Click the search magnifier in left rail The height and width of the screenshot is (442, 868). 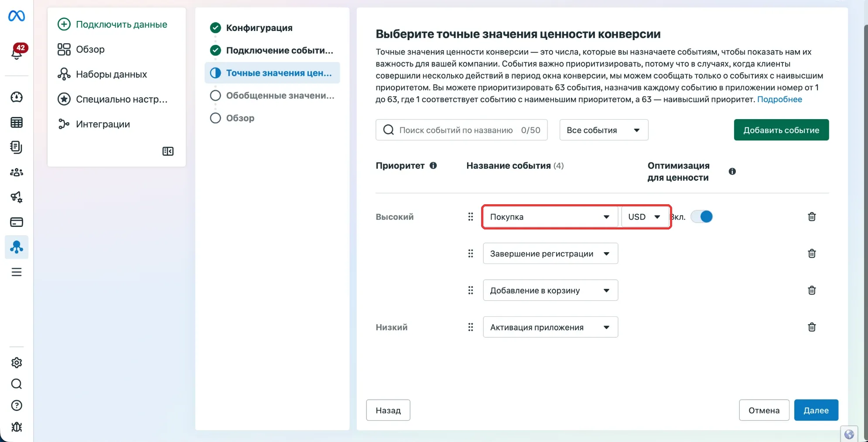(17, 384)
